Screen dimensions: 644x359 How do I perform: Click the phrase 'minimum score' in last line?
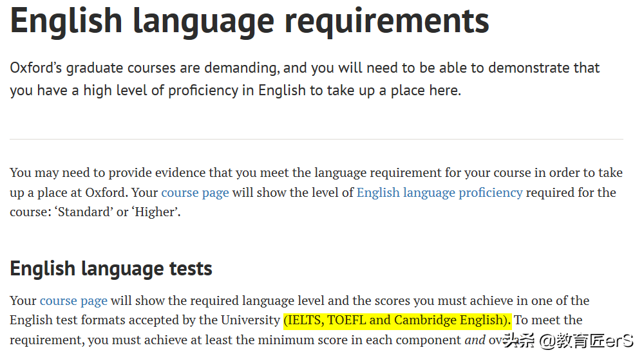coord(358,340)
